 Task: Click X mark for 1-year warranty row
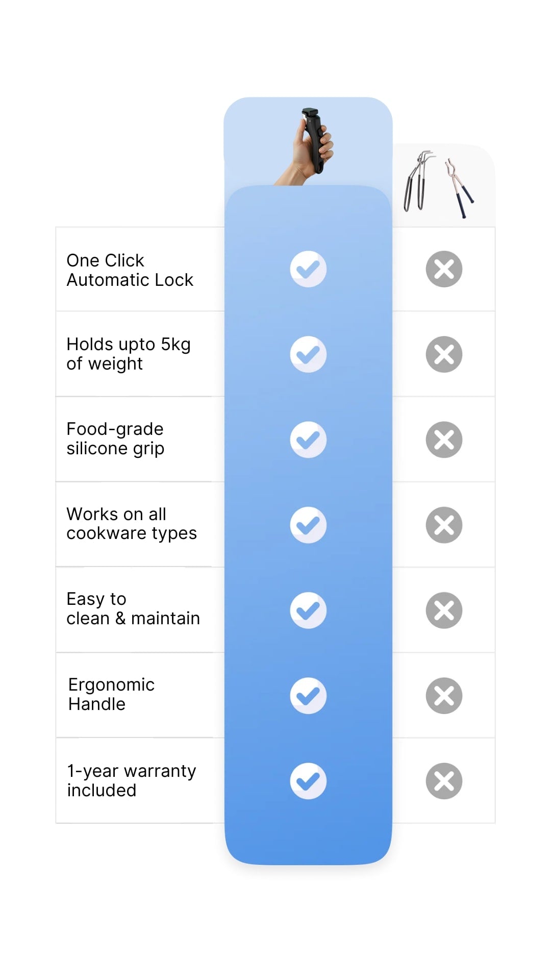(x=444, y=781)
